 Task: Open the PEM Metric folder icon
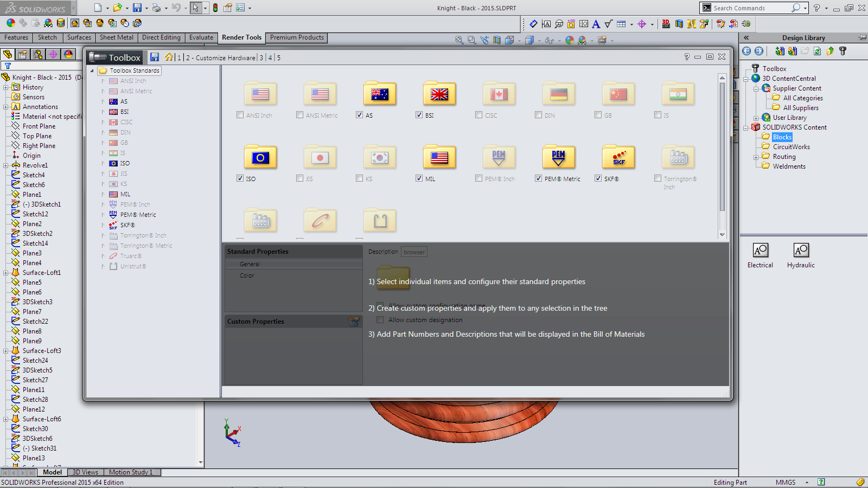pos(558,158)
